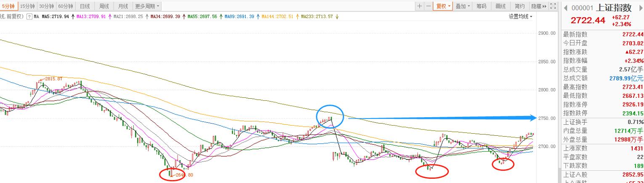The height and width of the screenshot is (183, 644).
Task: Switch to the 周线 weekly chart tab
Action: pos(104,6)
